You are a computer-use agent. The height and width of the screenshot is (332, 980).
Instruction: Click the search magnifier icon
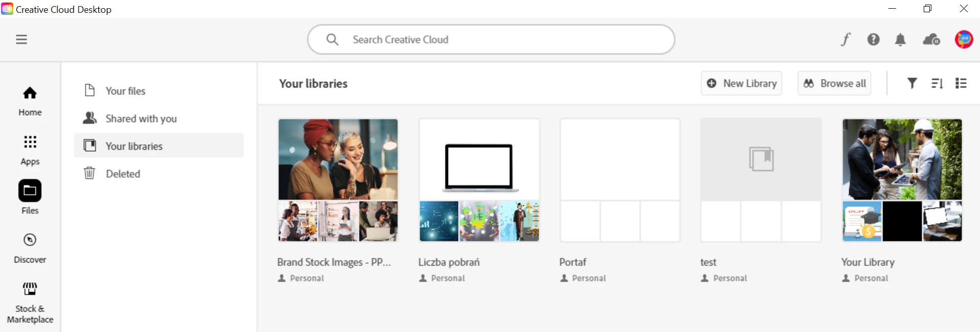[x=332, y=39]
